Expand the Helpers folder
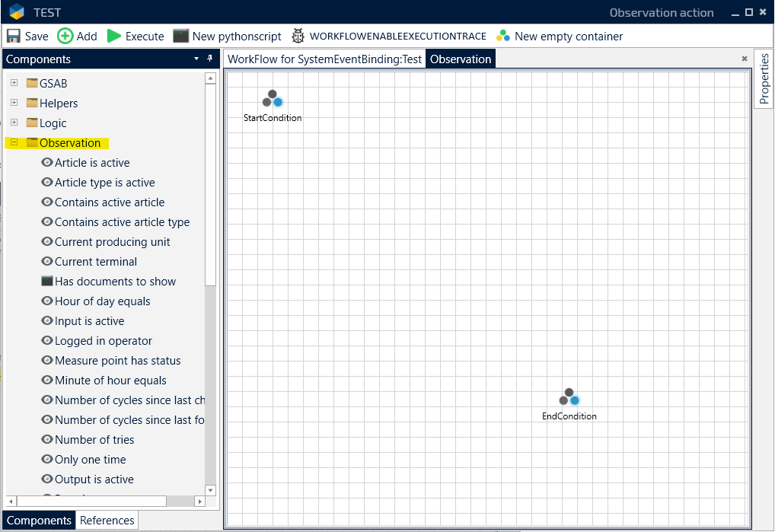775x532 pixels. pyautogui.click(x=14, y=102)
